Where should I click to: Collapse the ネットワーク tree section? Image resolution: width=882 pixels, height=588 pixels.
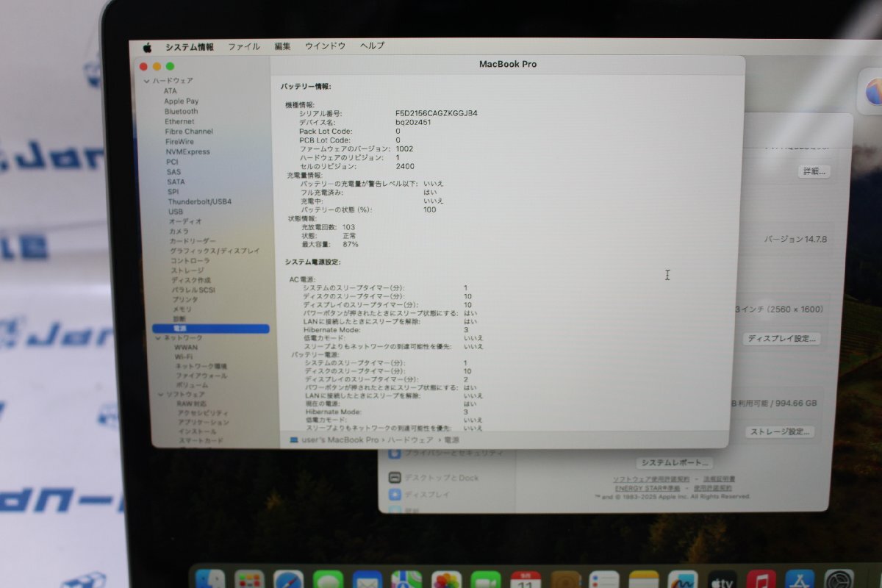[x=158, y=338]
